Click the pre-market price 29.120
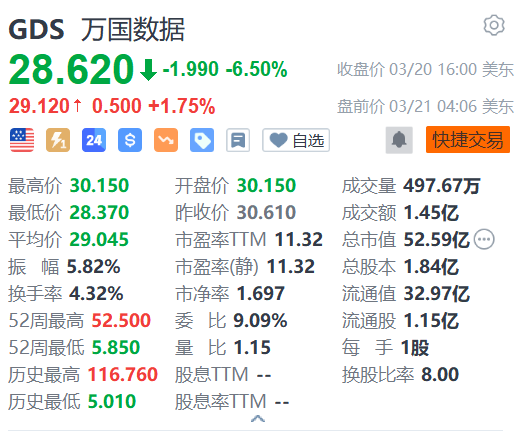This screenshot has width=520, height=433. [x=39, y=106]
